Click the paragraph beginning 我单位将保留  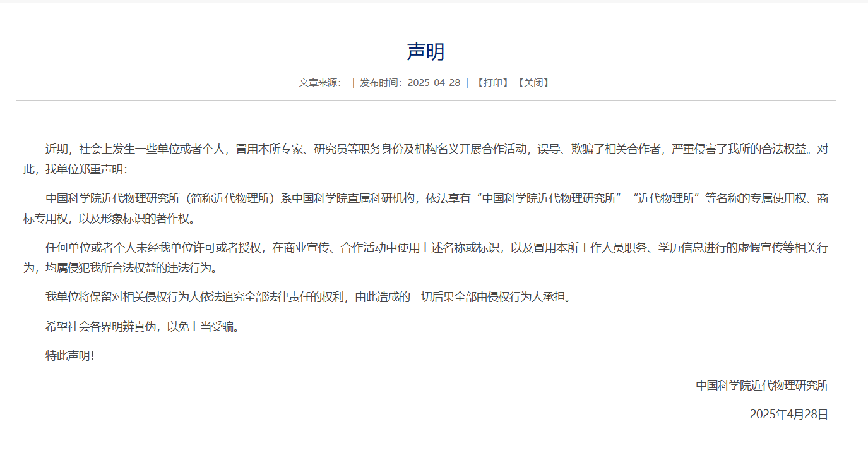[310, 297]
